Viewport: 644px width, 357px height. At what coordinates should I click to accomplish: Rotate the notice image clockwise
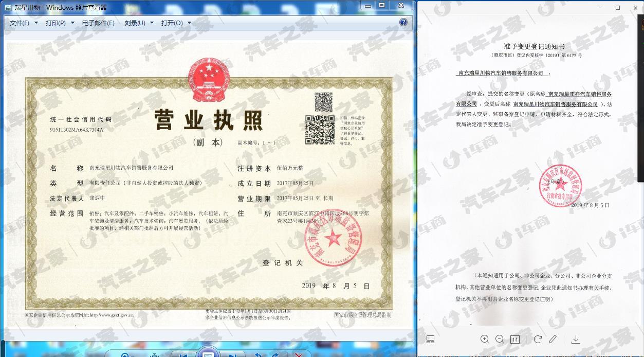[538, 339]
